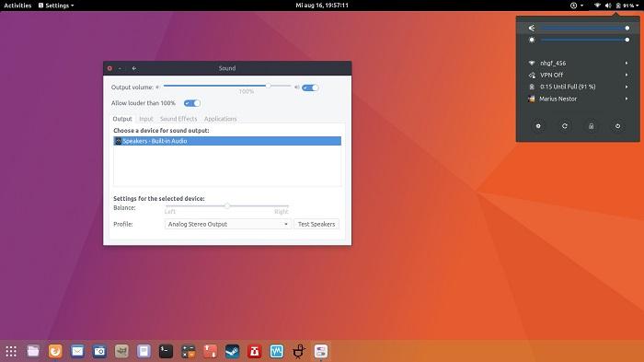
Task: Click the Balance slider handle
Action: [227, 205]
